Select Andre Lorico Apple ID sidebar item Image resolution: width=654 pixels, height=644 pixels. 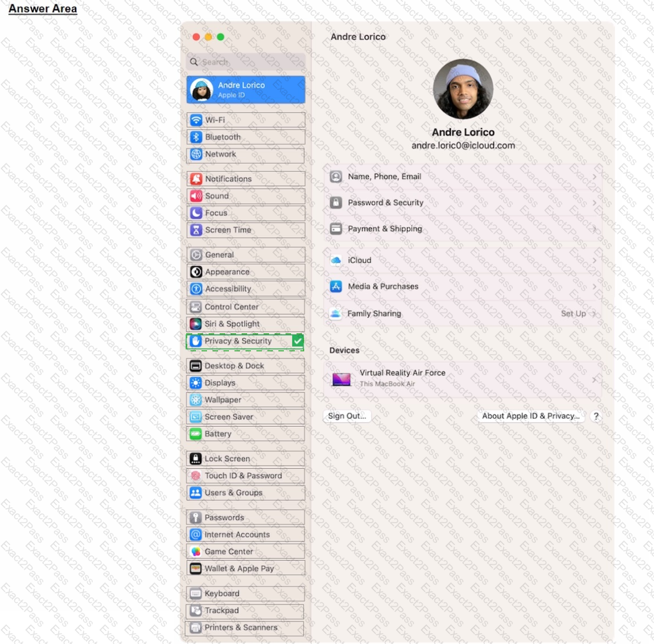click(x=245, y=89)
